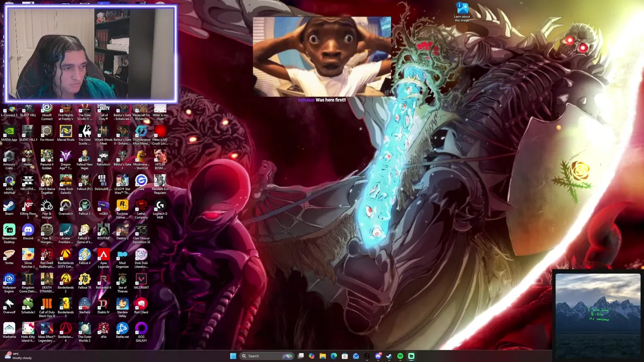The width and height of the screenshot is (644, 362).
Task: Select the GOG GALAXY shortcut
Action: [x=141, y=333]
